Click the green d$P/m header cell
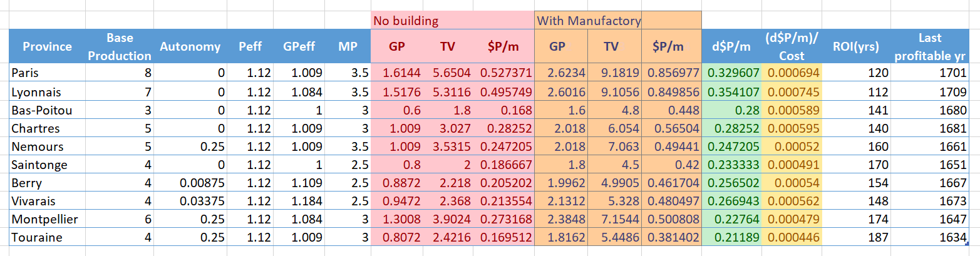This screenshot has height=256, width=980. (731, 46)
